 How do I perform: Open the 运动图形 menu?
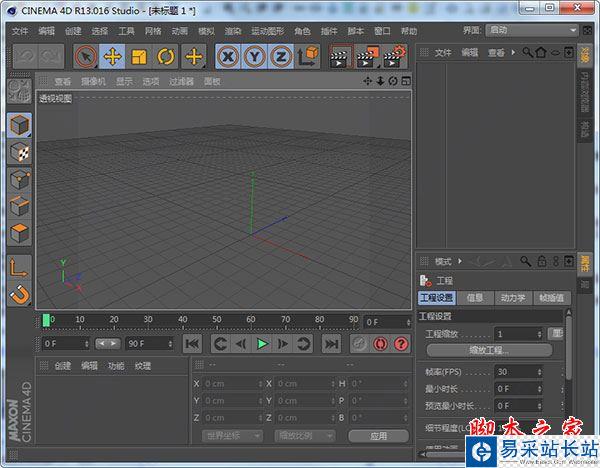[x=268, y=31]
